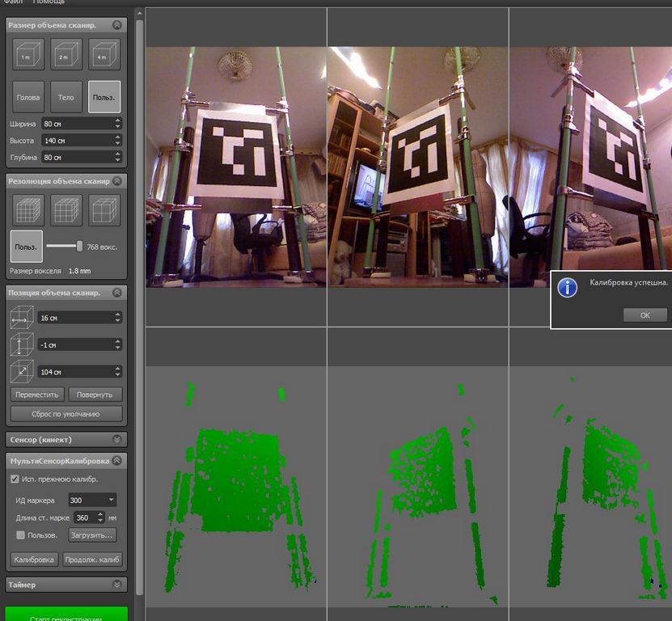This screenshot has height=621, width=672.
Task: Choose the medium voxel grid resolution icon
Action: point(66,210)
